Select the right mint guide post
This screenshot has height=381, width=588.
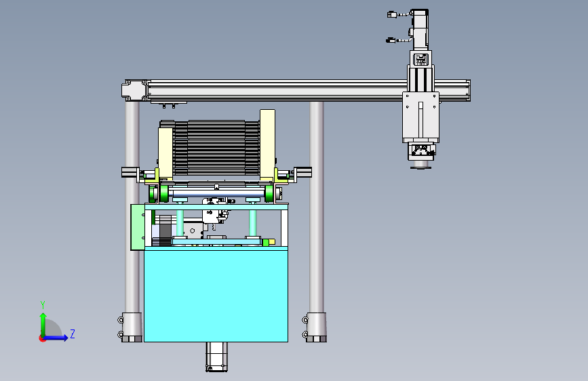click(x=253, y=223)
